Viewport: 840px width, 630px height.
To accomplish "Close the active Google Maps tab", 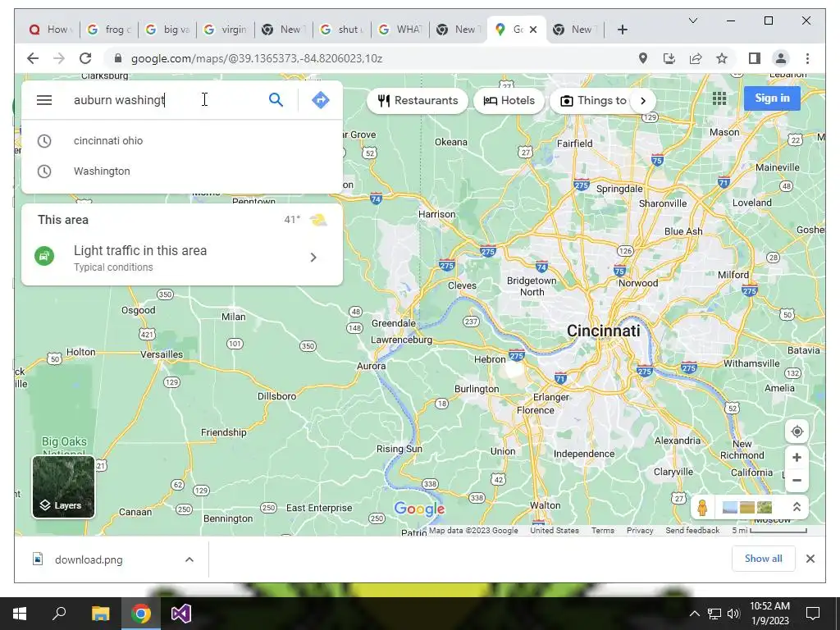I will 533,30.
